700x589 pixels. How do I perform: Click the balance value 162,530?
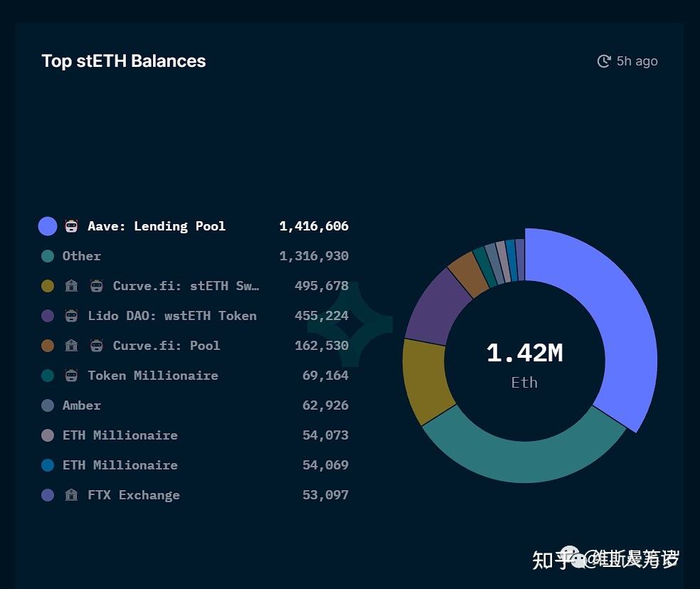322,346
